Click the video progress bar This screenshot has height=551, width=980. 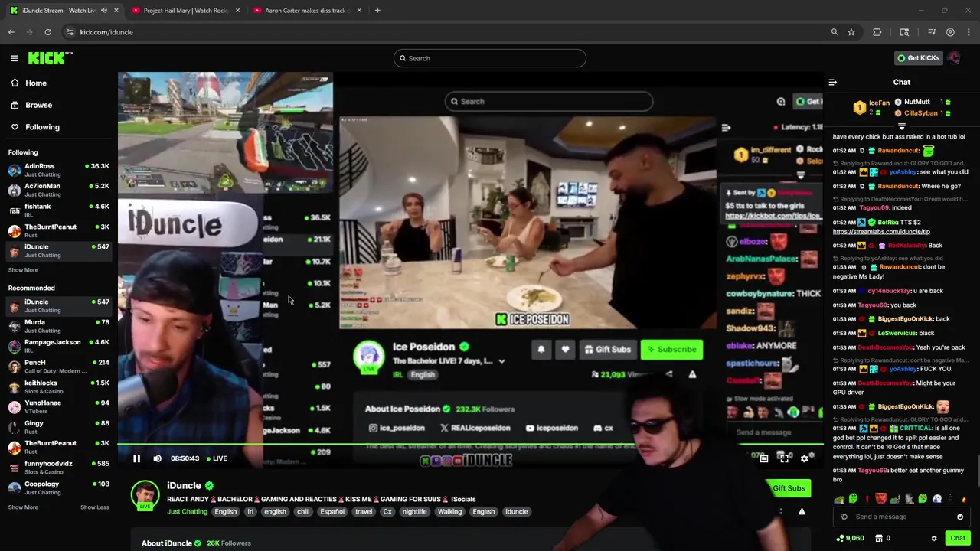[x=470, y=444]
